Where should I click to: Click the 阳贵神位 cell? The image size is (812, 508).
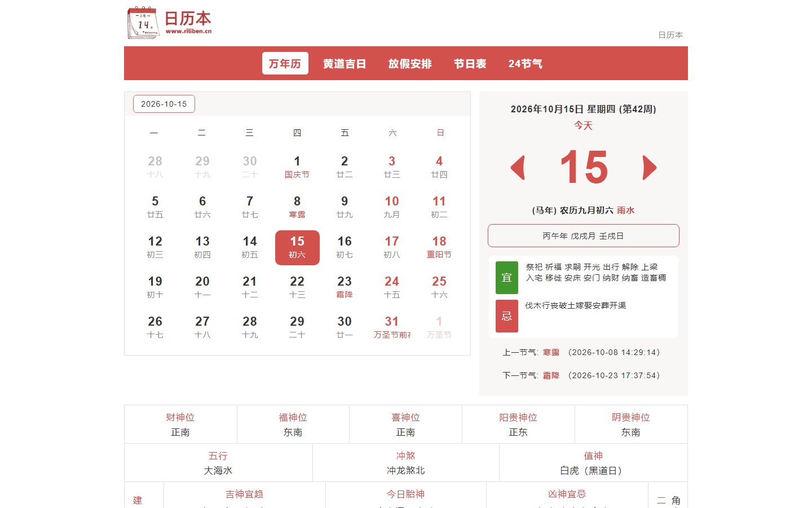click(518, 424)
